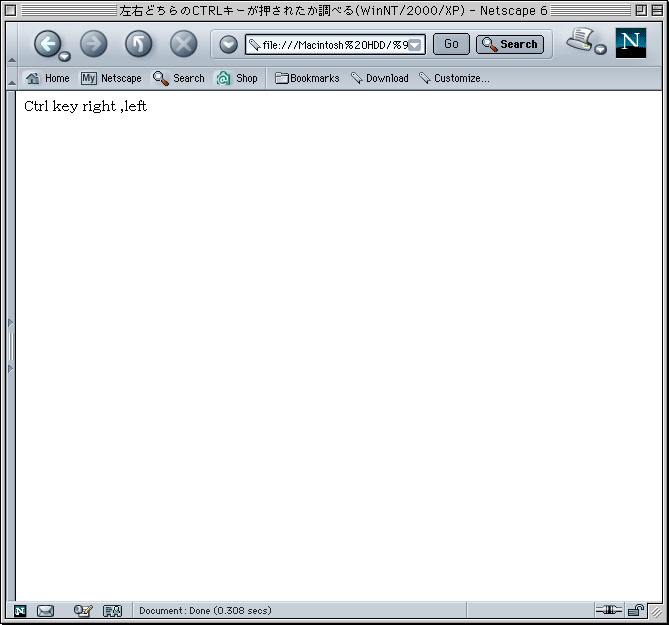Open the Print options dropdown arrow
Image resolution: width=669 pixels, height=625 pixels.
[x=601, y=49]
